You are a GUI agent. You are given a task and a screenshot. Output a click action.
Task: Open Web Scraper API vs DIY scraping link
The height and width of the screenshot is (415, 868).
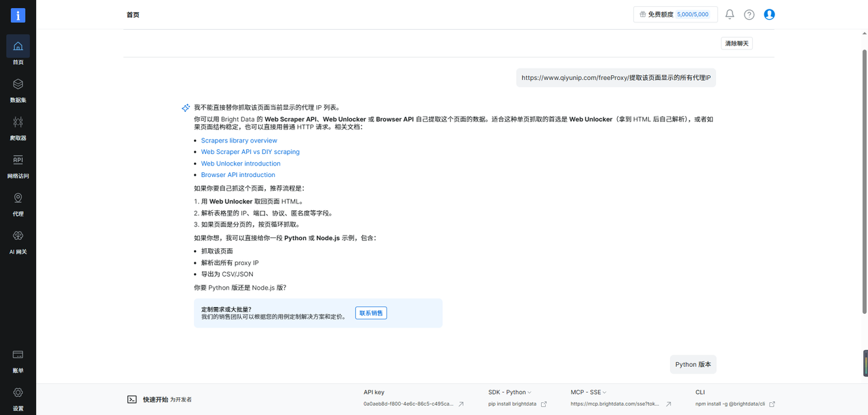pyautogui.click(x=250, y=152)
